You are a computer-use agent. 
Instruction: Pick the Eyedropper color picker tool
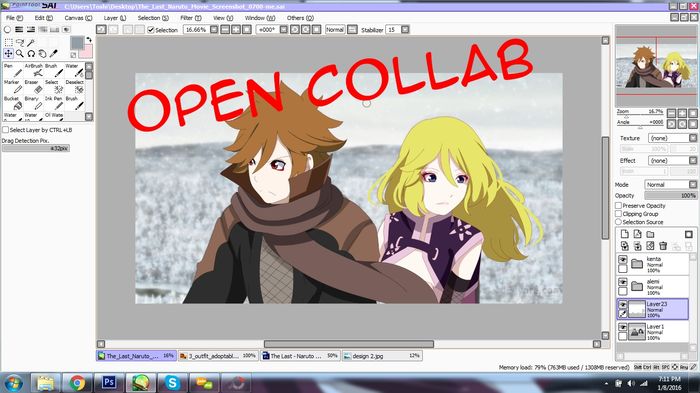click(54, 54)
